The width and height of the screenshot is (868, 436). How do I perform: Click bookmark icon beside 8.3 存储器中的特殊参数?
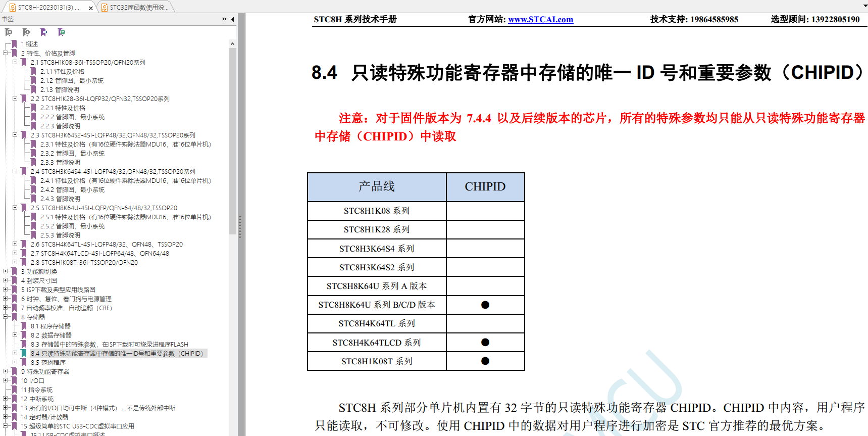tap(24, 345)
